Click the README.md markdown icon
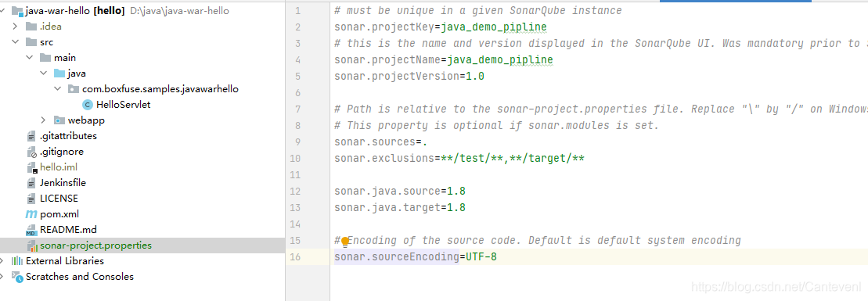 pyautogui.click(x=31, y=230)
